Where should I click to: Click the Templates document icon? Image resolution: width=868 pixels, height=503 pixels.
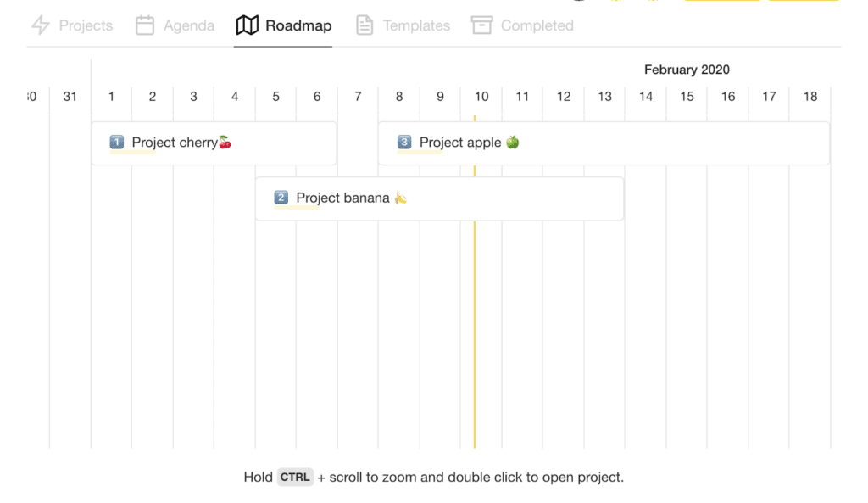[x=364, y=25]
